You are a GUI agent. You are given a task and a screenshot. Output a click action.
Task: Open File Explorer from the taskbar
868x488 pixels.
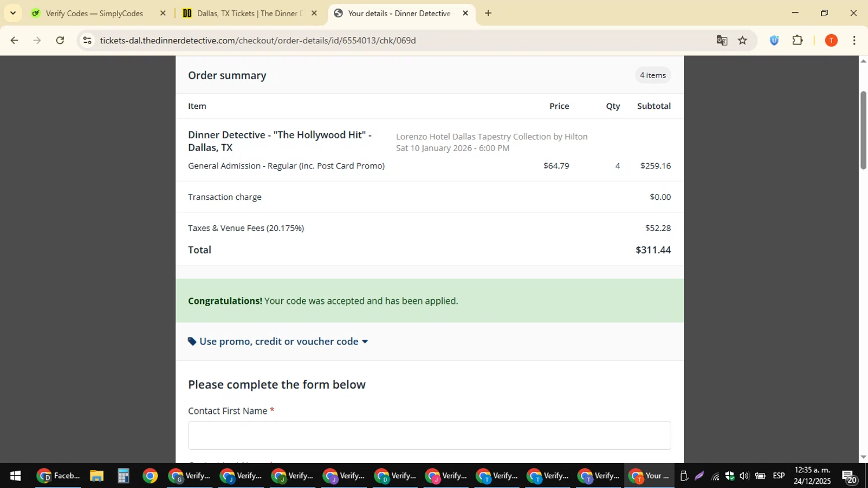[x=97, y=476]
